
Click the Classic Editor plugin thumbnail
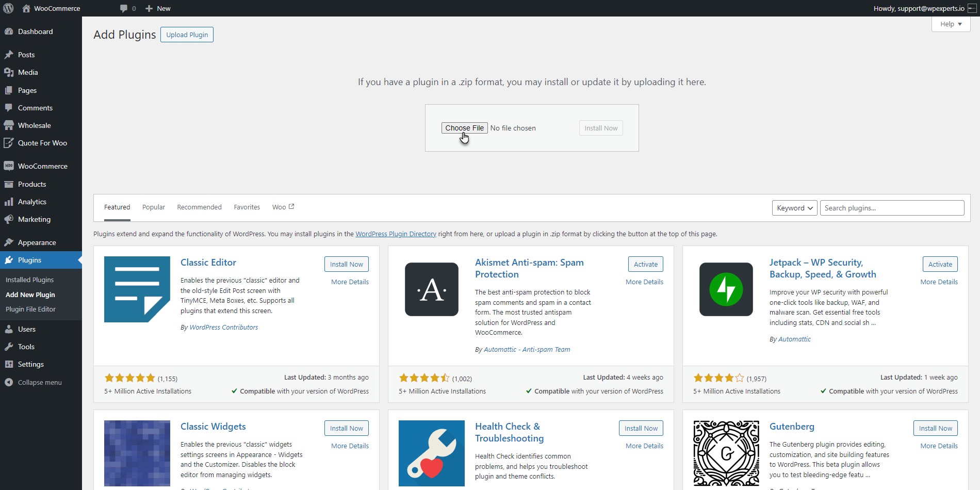pos(137,289)
